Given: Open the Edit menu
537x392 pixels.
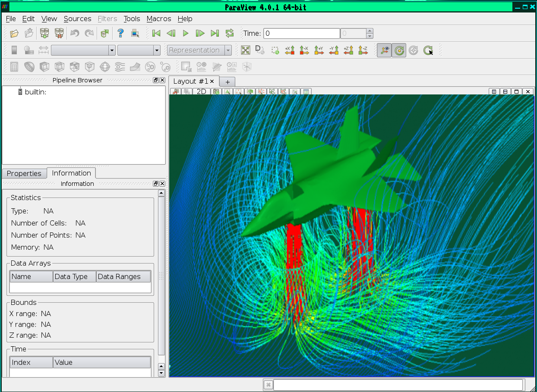Looking at the screenshot, I should pyautogui.click(x=28, y=19).
